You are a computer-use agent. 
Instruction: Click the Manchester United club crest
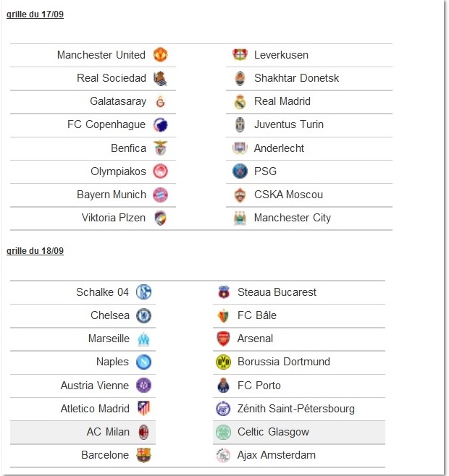[160, 55]
